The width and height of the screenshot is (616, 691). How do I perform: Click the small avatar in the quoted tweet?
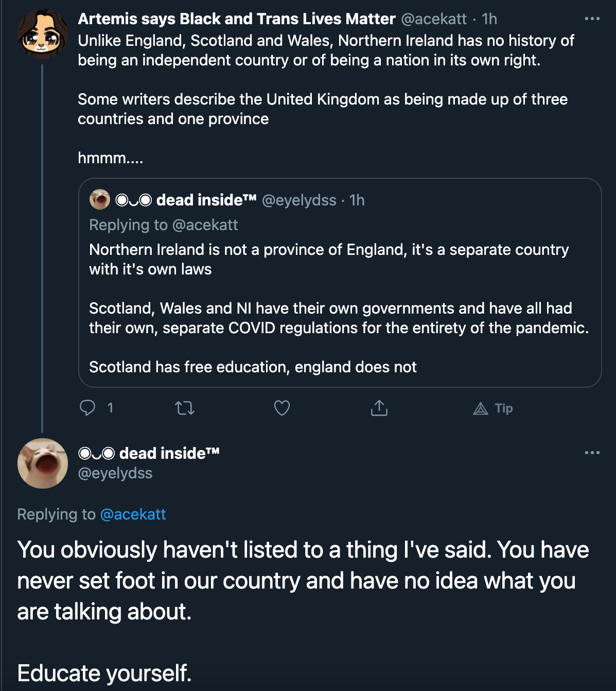(x=100, y=199)
